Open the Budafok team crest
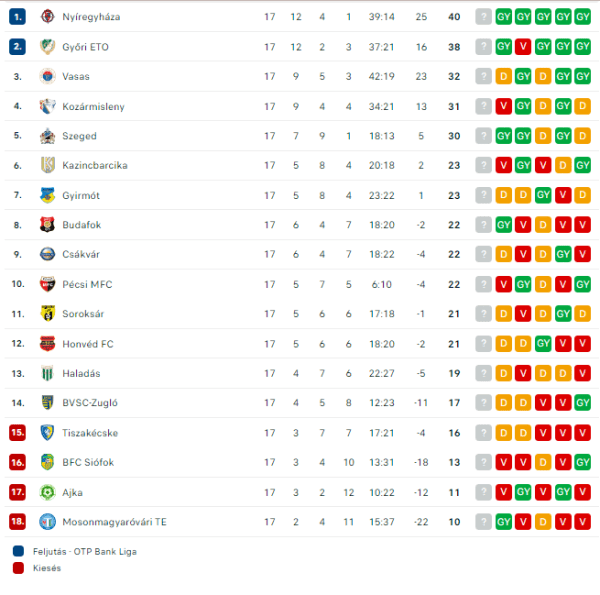The width and height of the screenshot is (600, 595). pos(47,225)
